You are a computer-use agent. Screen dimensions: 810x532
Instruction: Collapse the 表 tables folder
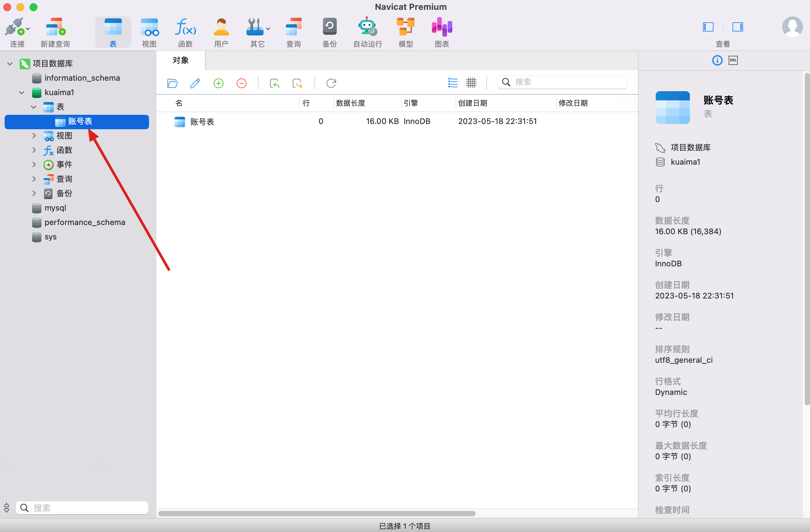click(x=34, y=107)
